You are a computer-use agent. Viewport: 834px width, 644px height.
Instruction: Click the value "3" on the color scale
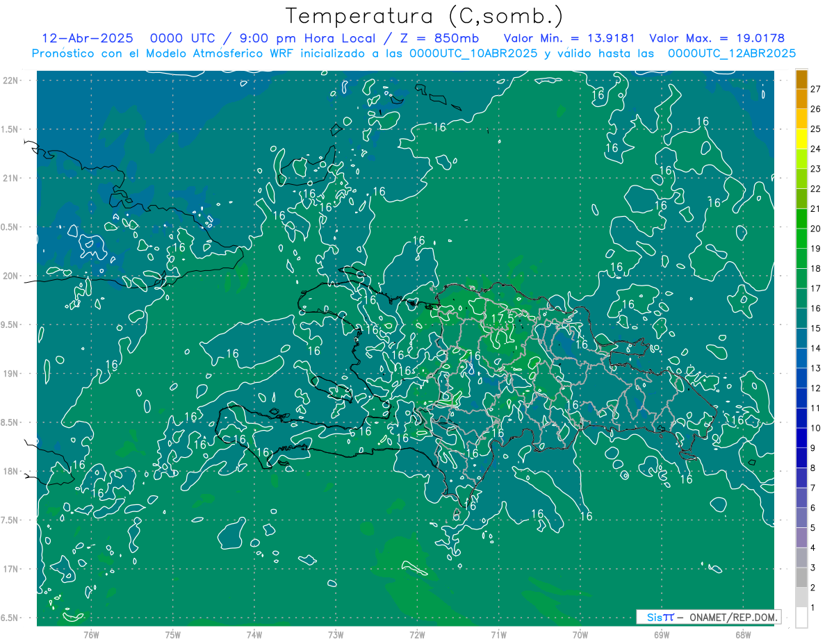coord(814,568)
